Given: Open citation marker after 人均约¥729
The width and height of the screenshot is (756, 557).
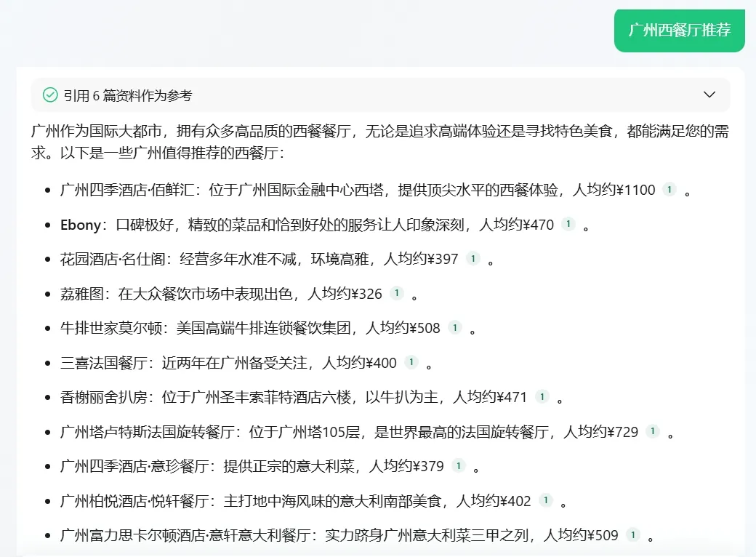Looking at the screenshot, I should click(x=652, y=431).
